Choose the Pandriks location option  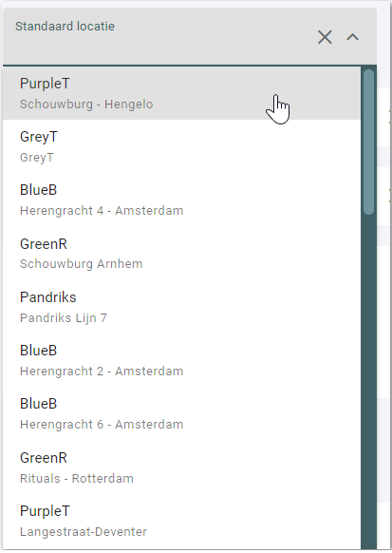click(181, 307)
